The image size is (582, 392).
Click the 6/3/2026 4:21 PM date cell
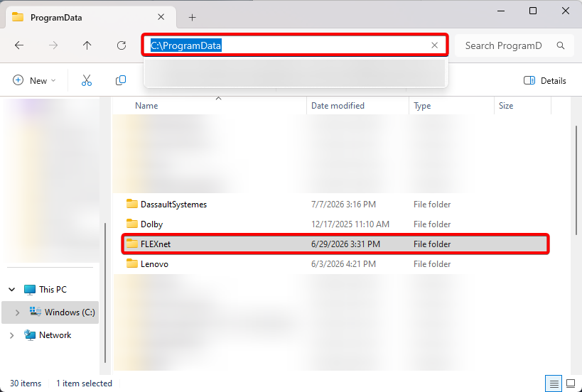pyautogui.click(x=343, y=264)
